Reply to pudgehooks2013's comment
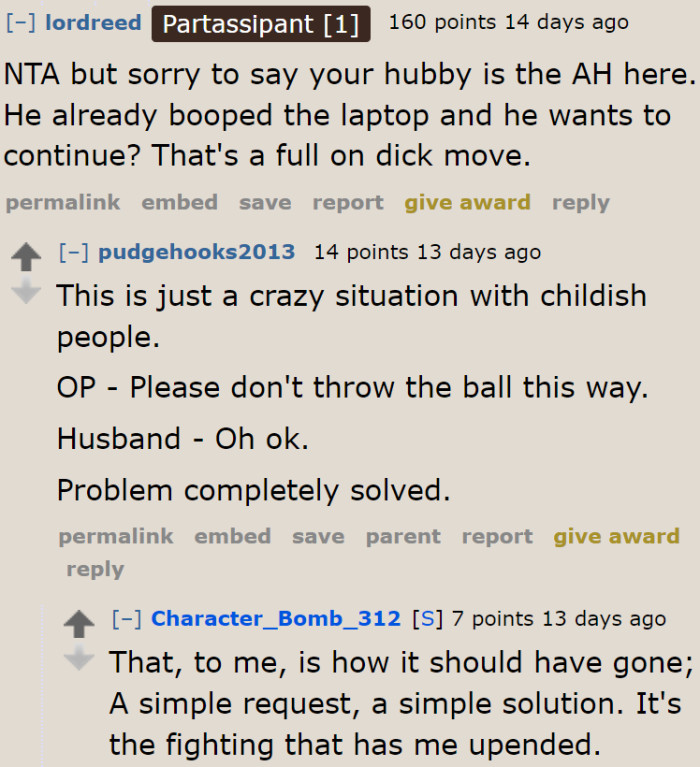 click(x=95, y=570)
